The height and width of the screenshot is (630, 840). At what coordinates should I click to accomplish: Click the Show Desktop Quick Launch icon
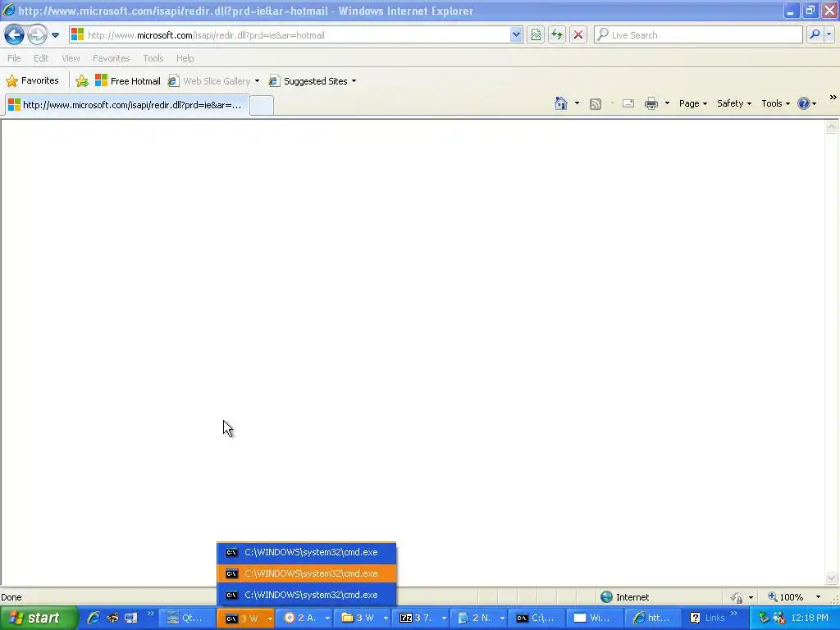(130, 618)
